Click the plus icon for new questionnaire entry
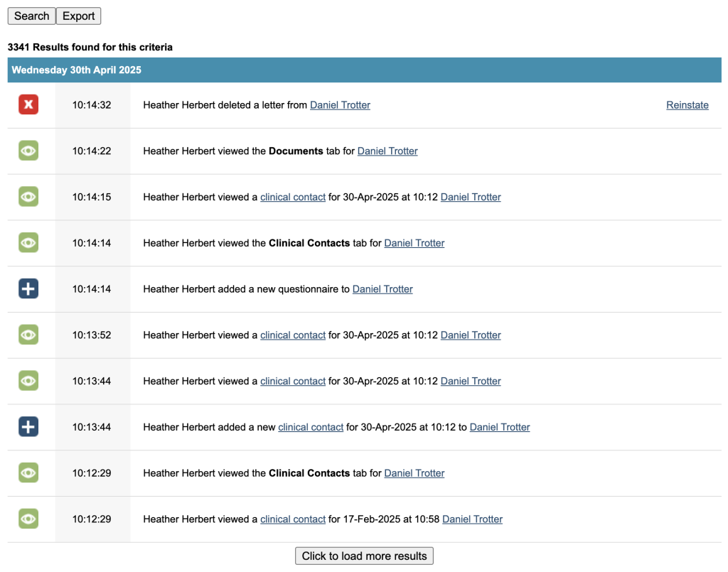 pos(28,288)
